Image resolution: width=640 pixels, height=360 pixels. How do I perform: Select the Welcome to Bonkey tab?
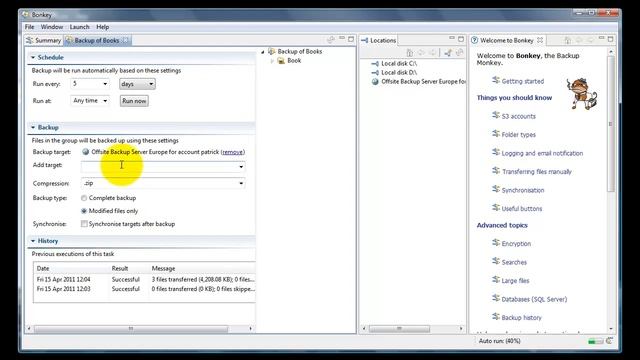point(507,40)
